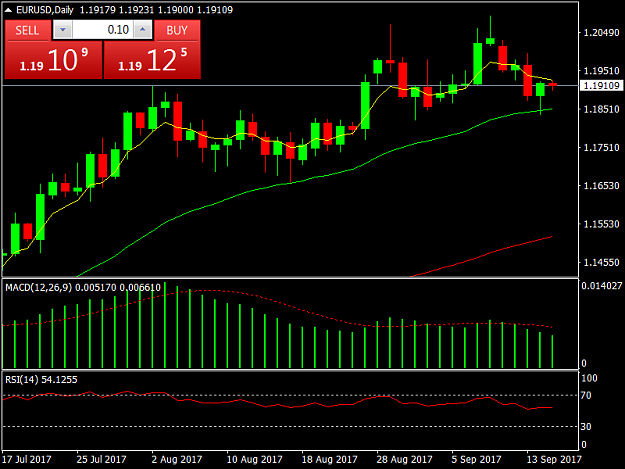This screenshot has width=625, height=469.
Task: Collapse one-click trading panel triangle
Action: (x=8, y=10)
